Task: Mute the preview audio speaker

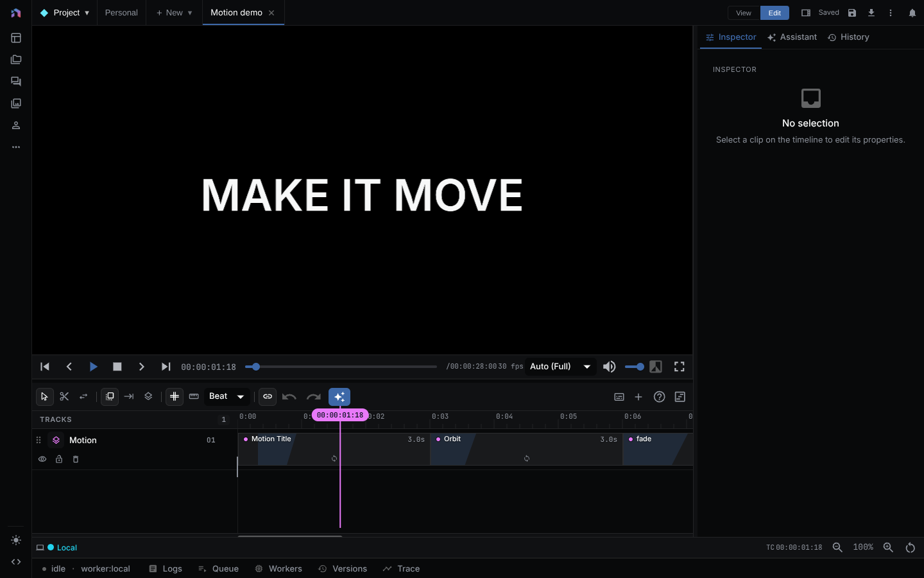Action: tap(610, 367)
